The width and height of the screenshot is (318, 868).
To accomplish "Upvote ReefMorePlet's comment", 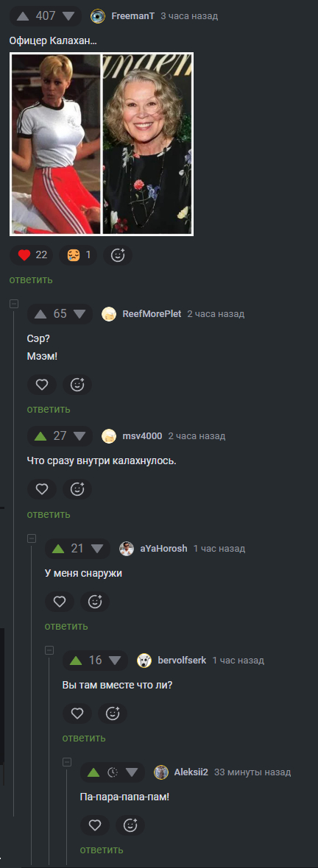I will 40,314.
